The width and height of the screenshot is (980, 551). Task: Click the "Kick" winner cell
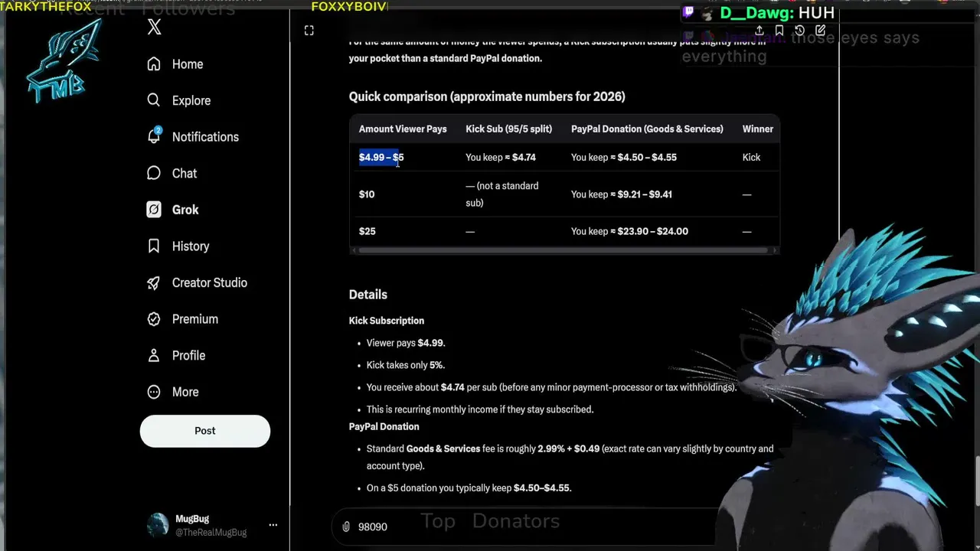point(751,157)
